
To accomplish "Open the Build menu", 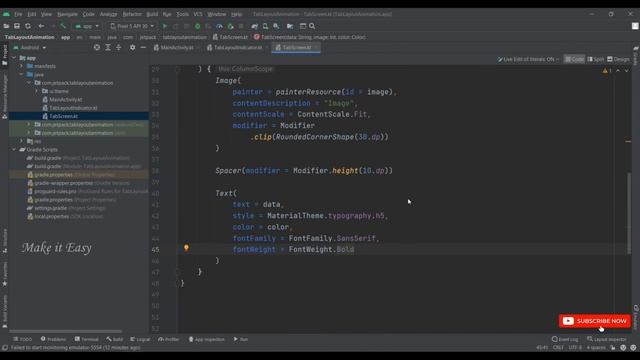I will 152,14.
